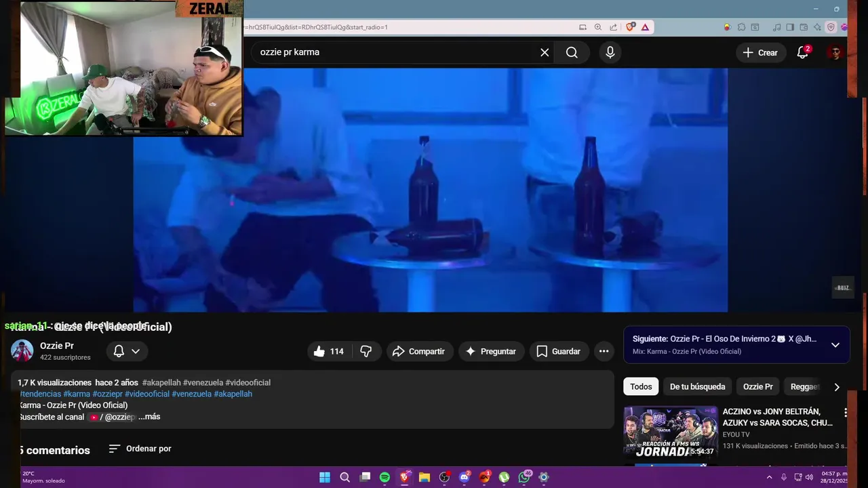The width and height of the screenshot is (868, 488).
Task: Open options for ACZINO vs JONY BELTRÁN
Action: pyautogui.click(x=845, y=412)
